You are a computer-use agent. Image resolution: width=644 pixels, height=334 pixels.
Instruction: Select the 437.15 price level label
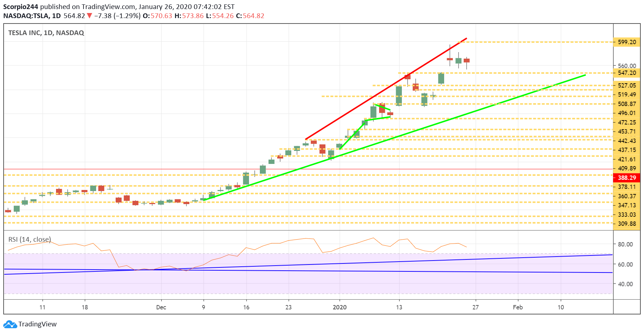[x=627, y=150]
